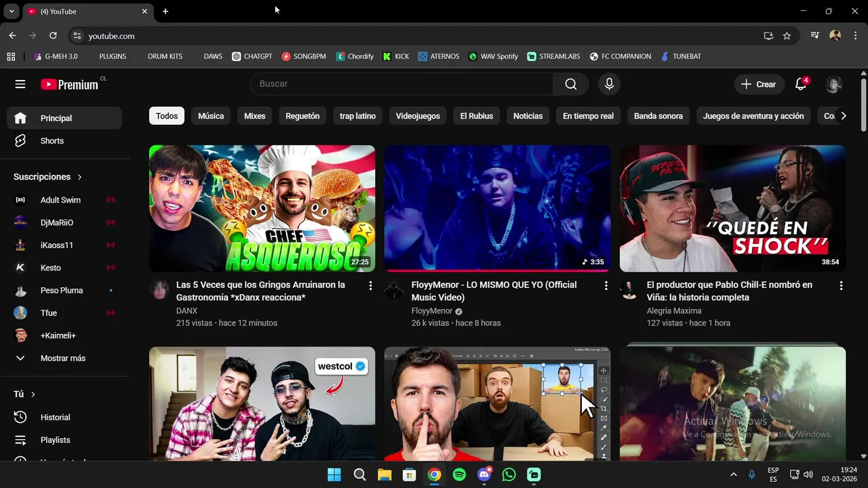Open File Explorer from taskbar
The width and height of the screenshot is (868, 488).
[384, 475]
